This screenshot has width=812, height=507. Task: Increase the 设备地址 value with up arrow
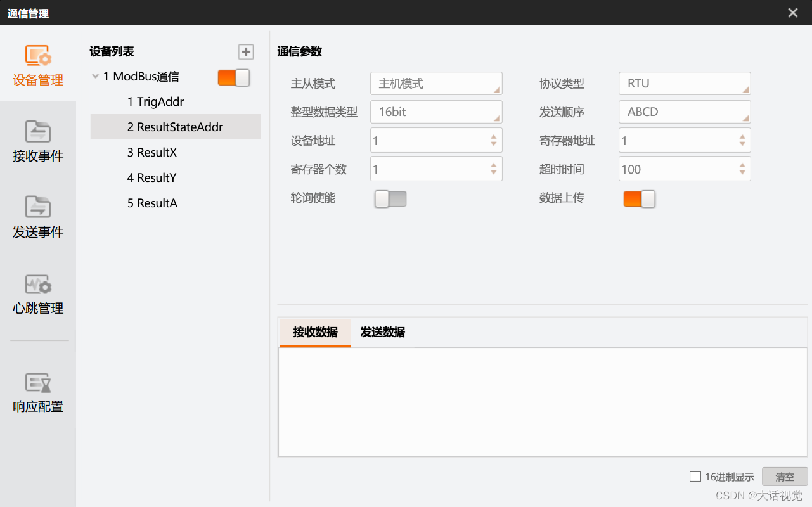click(x=494, y=136)
